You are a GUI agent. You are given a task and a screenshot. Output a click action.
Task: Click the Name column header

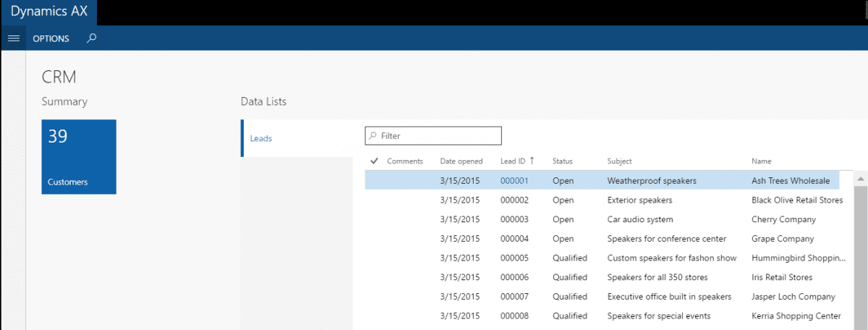tap(761, 161)
